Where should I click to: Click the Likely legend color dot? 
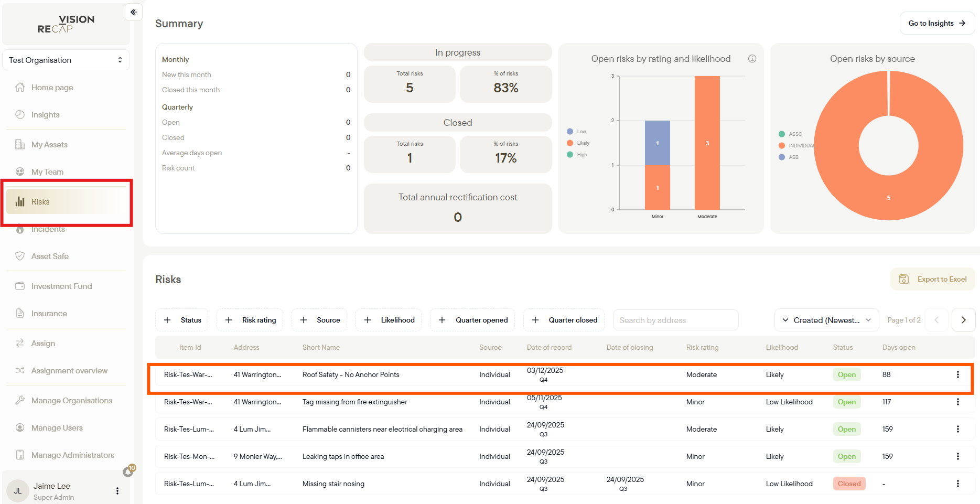click(570, 143)
